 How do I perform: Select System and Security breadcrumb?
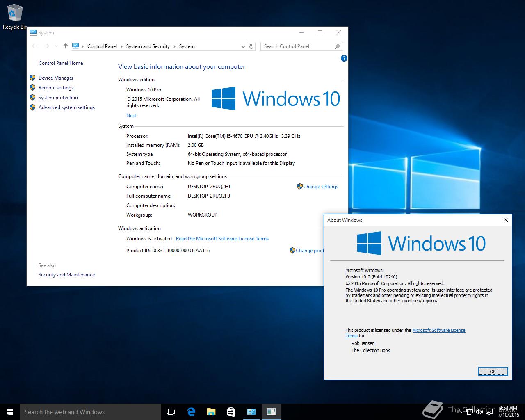pyautogui.click(x=148, y=46)
